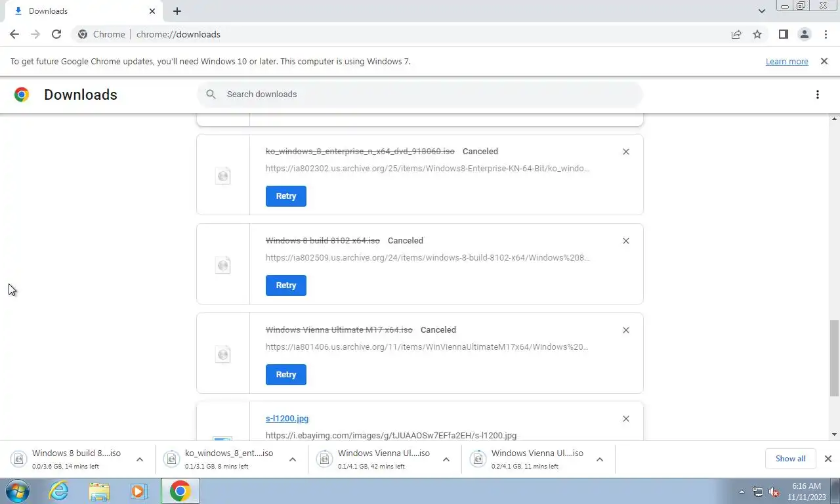Click the Windows 8 build 8102 source URL
The height and width of the screenshot is (504, 840).
pos(427,258)
